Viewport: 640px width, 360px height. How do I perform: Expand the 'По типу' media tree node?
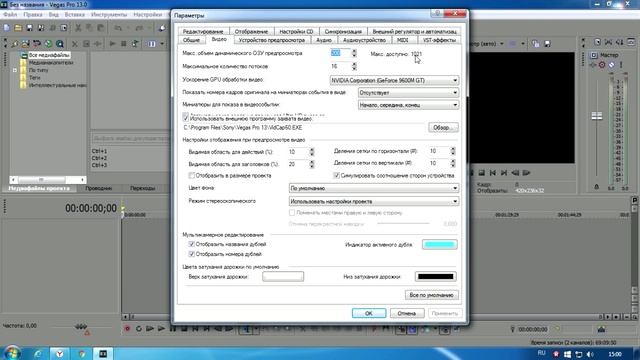(x=15, y=70)
